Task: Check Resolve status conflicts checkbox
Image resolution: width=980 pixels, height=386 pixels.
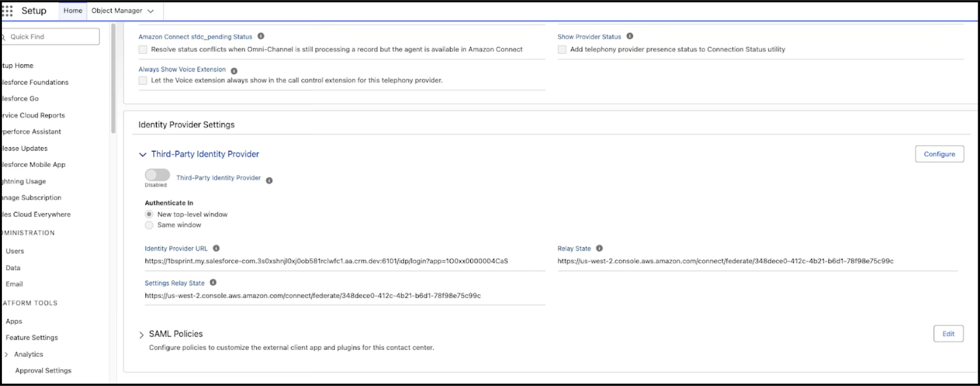Action: (x=142, y=49)
